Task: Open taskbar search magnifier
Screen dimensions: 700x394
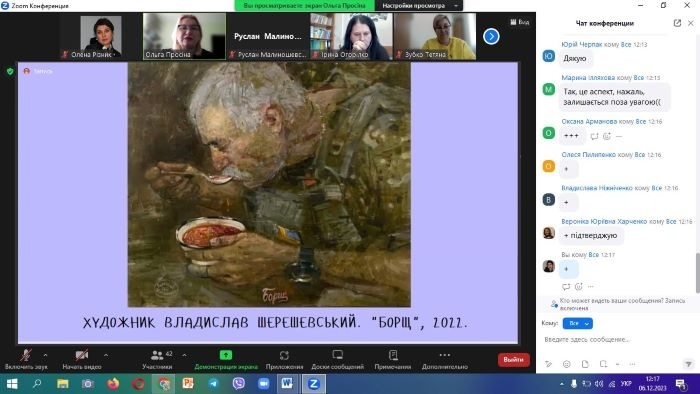Action: coord(37,384)
